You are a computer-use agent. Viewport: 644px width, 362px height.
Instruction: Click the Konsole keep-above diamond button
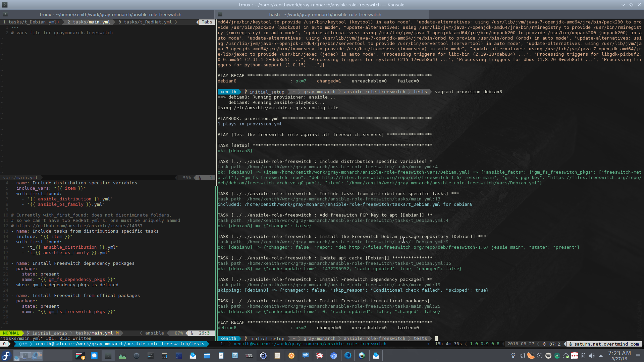click(631, 5)
